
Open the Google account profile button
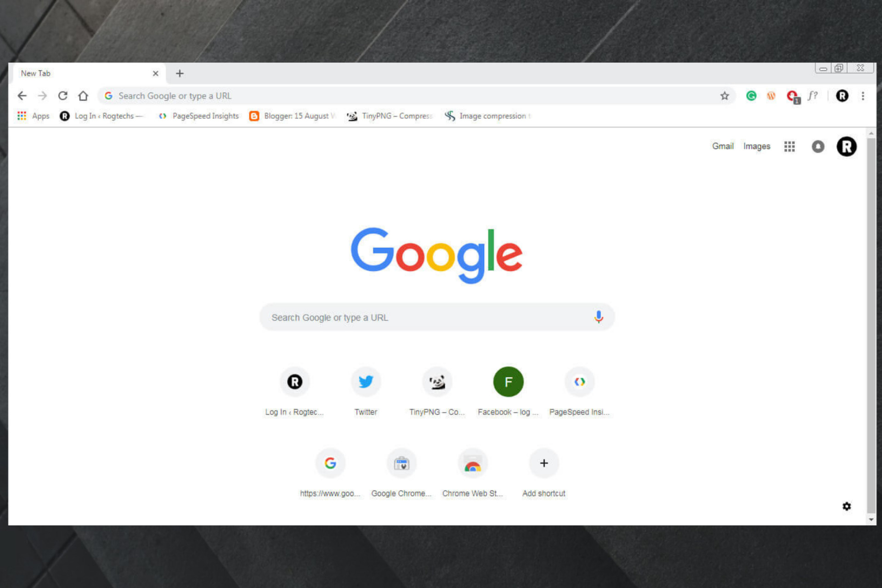point(847,147)
